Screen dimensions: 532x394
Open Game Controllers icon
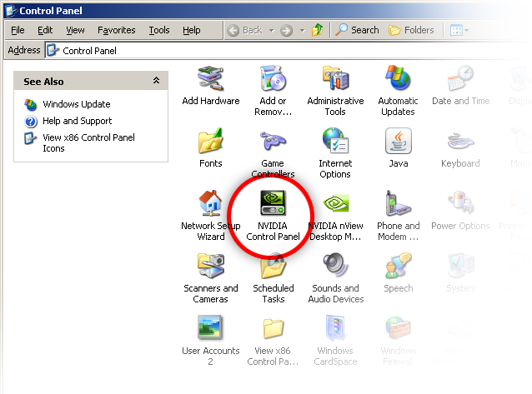point(273,141)
